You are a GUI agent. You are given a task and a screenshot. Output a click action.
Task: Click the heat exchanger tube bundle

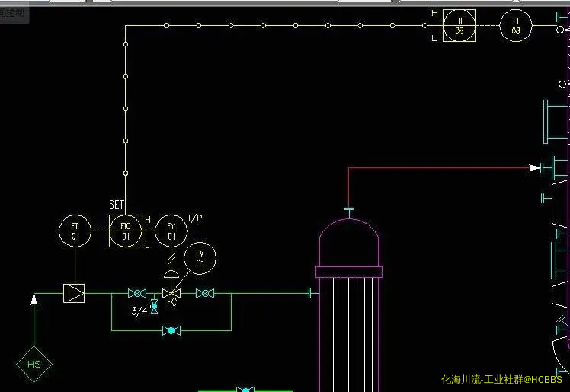[x=349, y=335]
